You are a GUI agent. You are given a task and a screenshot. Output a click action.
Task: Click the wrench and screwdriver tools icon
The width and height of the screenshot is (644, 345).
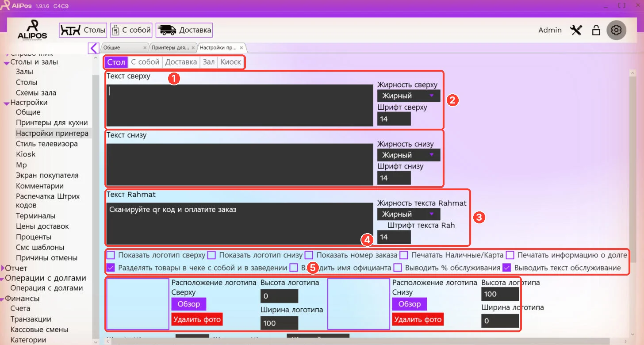(x=576, y=30)
